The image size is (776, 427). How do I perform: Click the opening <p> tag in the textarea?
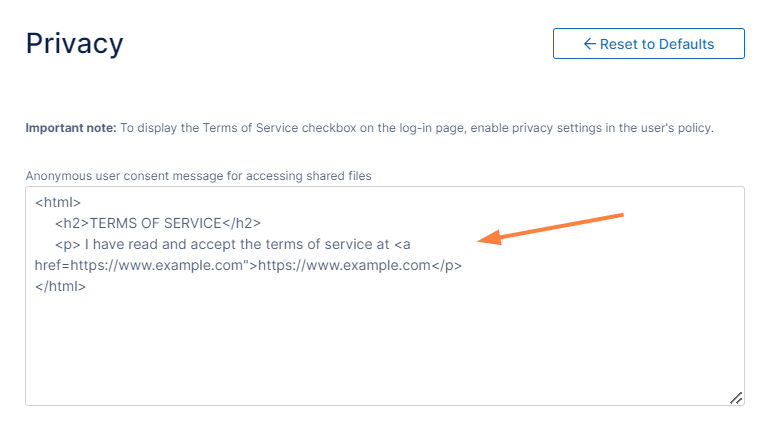68,245
